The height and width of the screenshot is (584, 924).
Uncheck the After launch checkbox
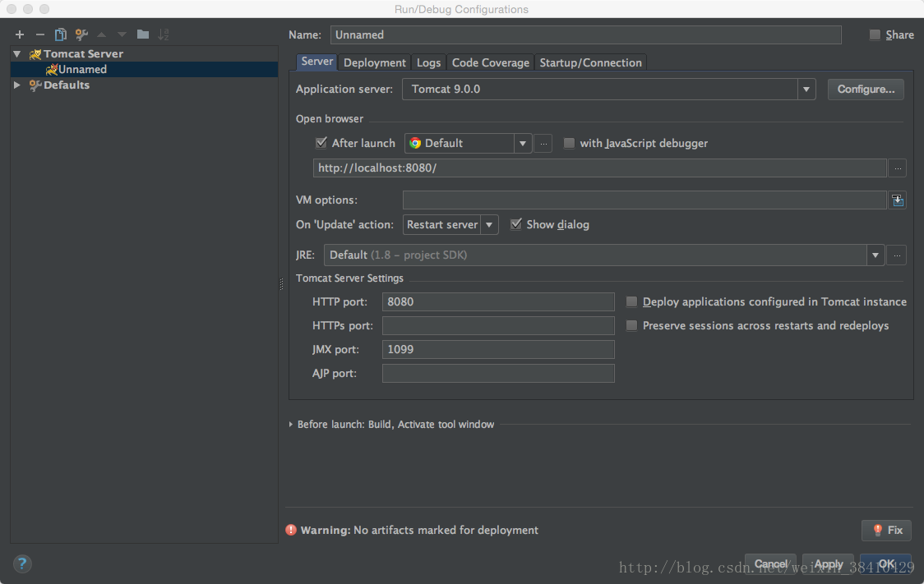click(x=321, y=143)
